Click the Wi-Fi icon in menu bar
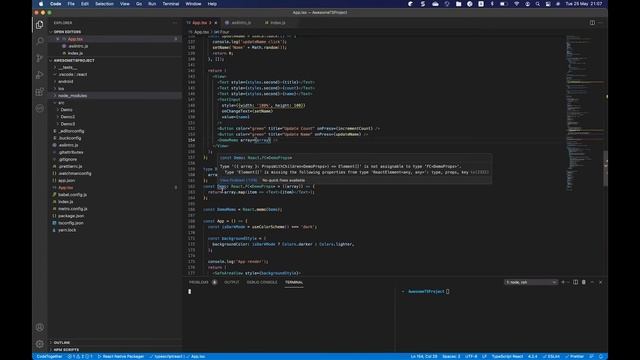Screen dimensions: 640x360 coord(516,4)
